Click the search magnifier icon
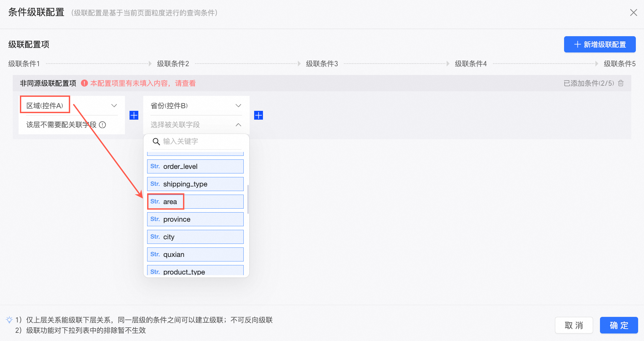The height and width of the screenshot is (341, 644). pos(156,141)
